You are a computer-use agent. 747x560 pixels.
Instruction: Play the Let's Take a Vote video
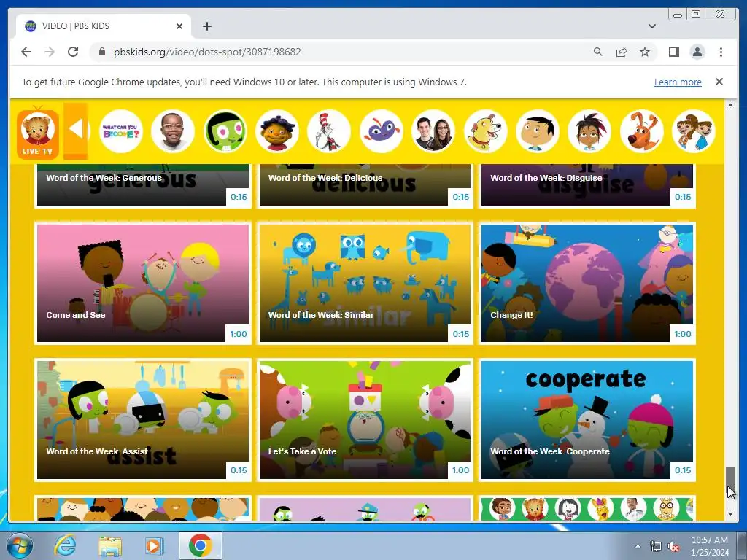(x=365, y=419)
